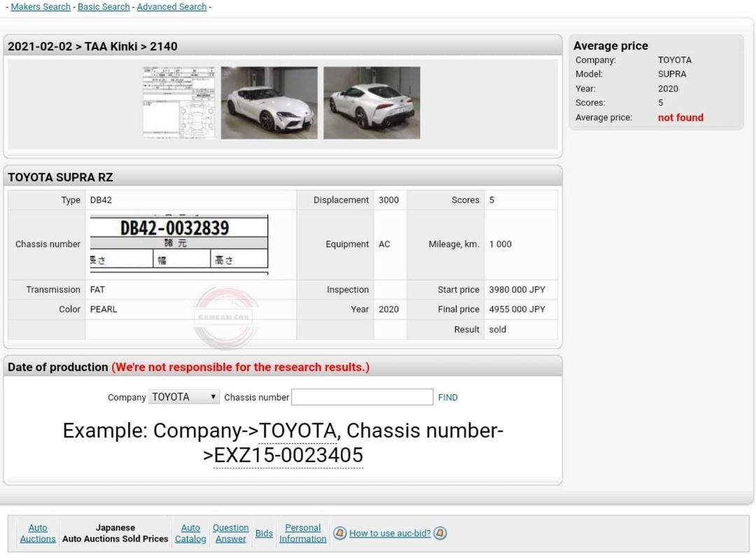
Task: Click the FIND link
Action: (x=448, y=398)
